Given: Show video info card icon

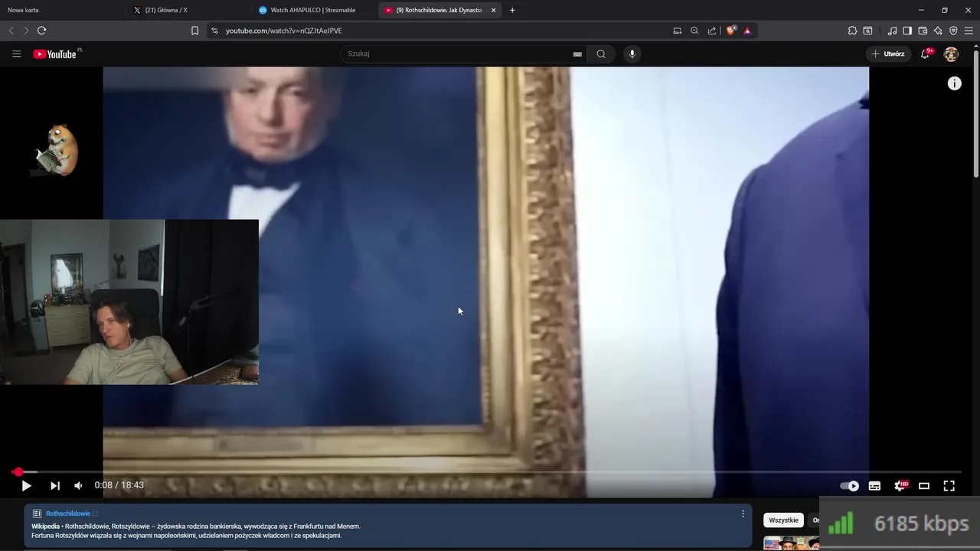Looking at the screenshot, I should pyautogui.click(x=954, y=83).
